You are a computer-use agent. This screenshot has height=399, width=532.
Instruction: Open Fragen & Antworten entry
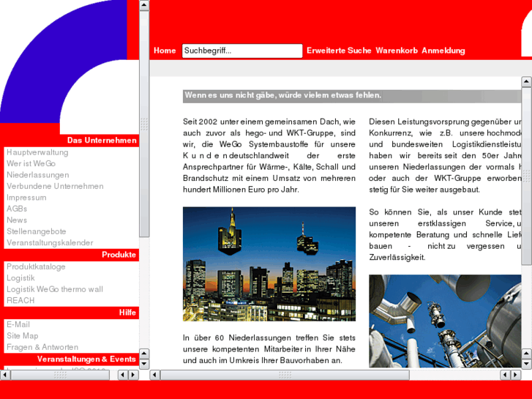(42, 347)
